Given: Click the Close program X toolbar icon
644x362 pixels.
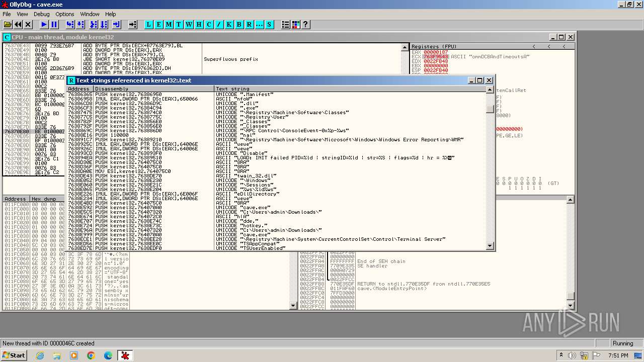Looking at the screenshot, I should coord(28,24).
